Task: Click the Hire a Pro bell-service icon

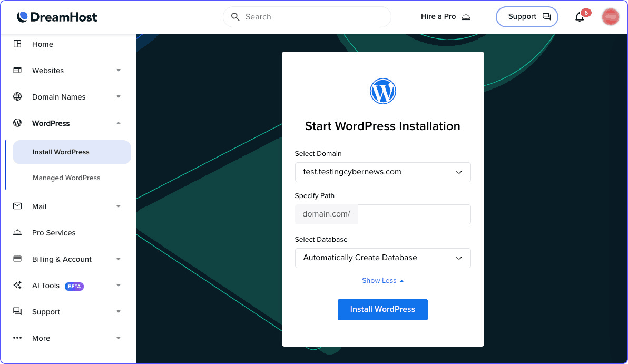Action: click(x=466, y=17)
